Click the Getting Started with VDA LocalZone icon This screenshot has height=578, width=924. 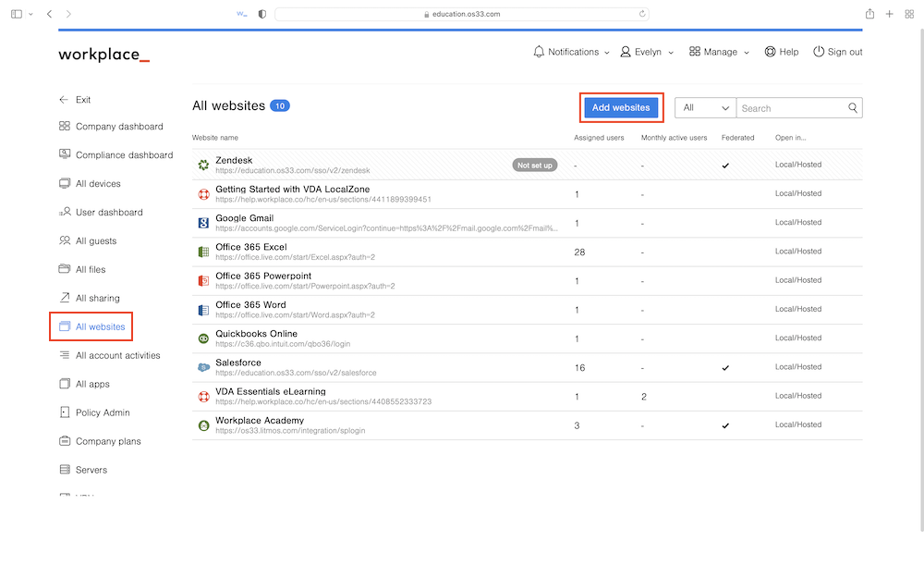click(x=203, y=194)
